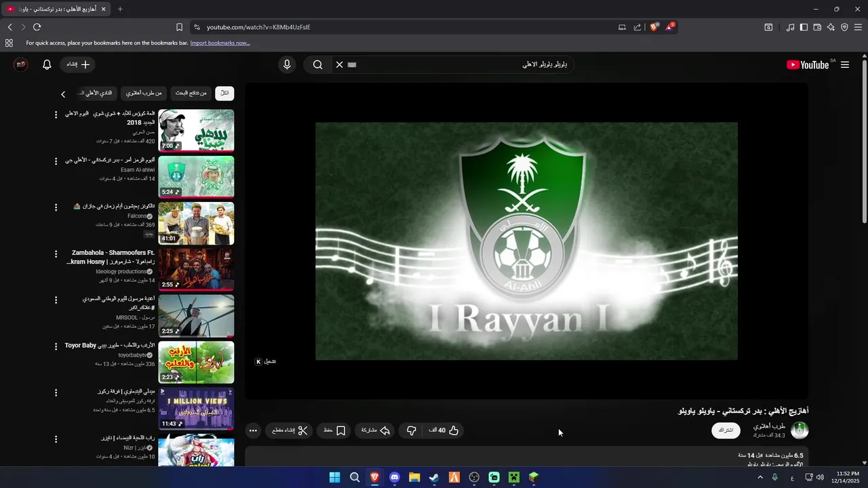Open the Brave main hamburger menu
Image resolution: width=868 pixels, height=488 pixels.
click(858, 27)
